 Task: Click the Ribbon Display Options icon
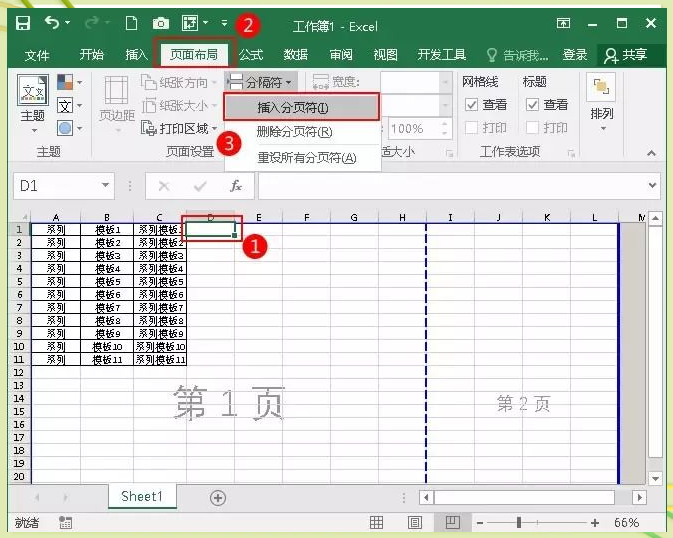563,23
